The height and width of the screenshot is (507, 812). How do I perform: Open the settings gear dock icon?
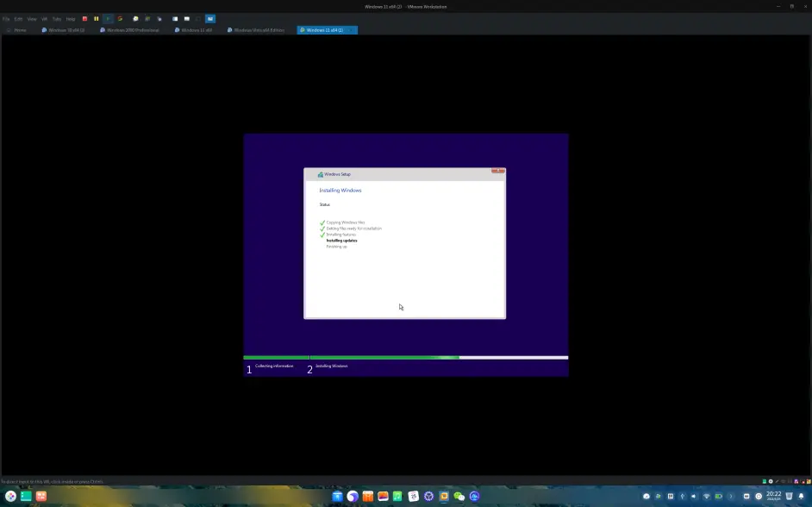(428, 496)
